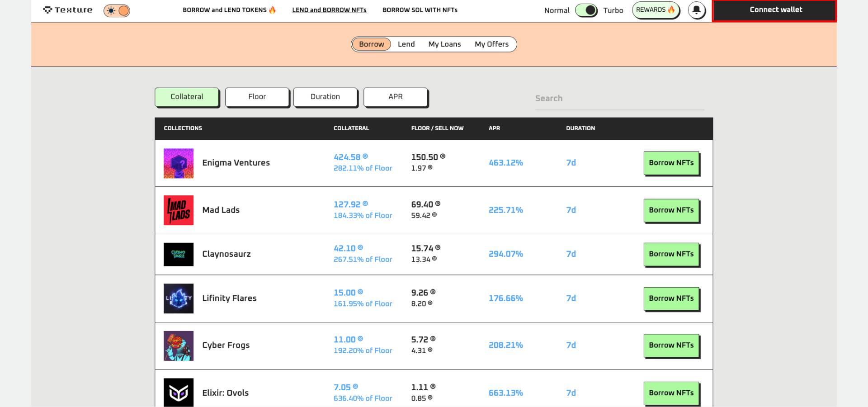The height and width of the screenshot is (407, 868).
Task: Click the DURATION column header
Action: point(580,128)
